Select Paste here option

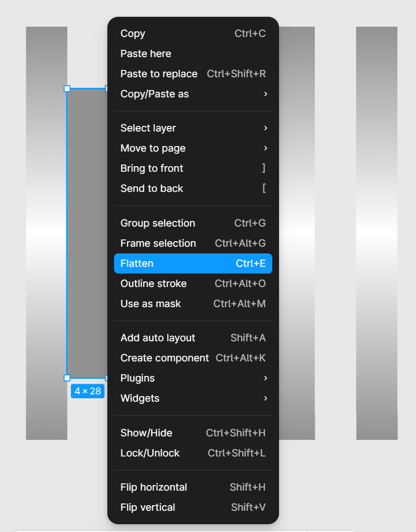(146, 54)
